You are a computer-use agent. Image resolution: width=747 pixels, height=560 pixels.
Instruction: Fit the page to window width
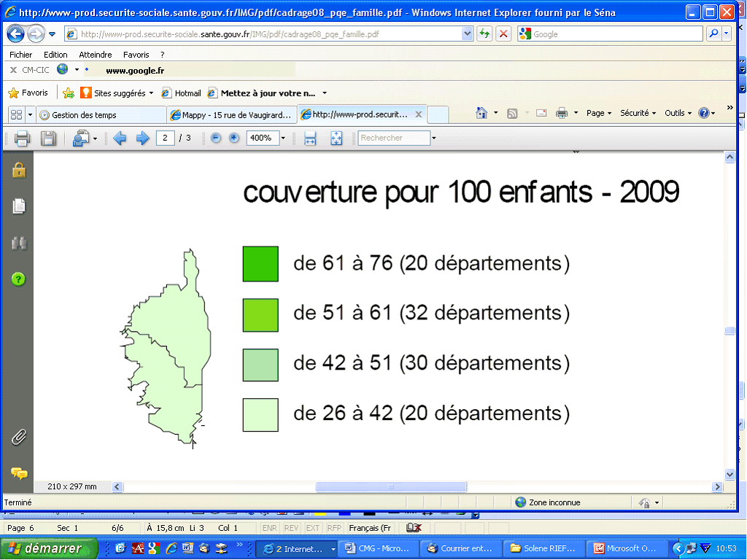310,138
